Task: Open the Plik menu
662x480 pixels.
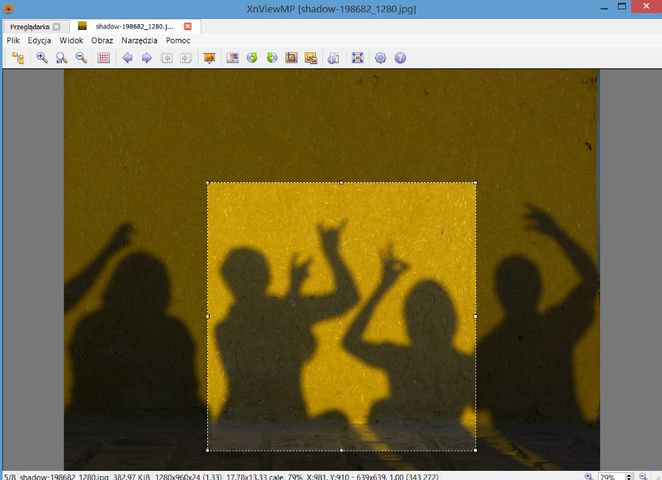Action: (13, 41)
